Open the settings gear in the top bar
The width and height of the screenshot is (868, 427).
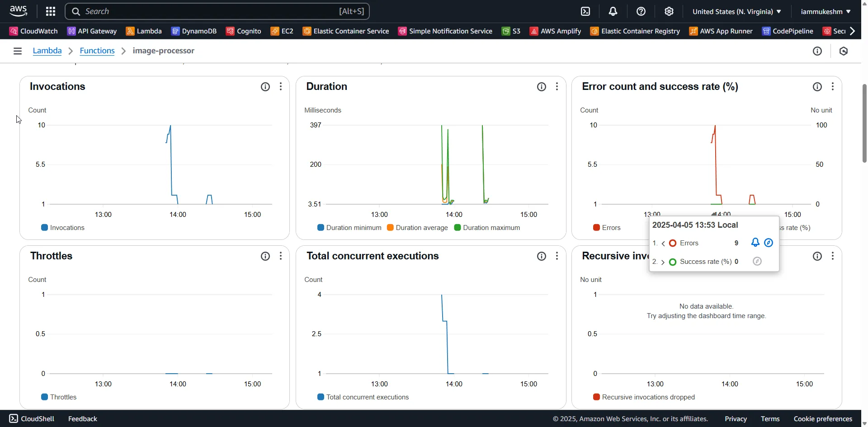click(670, 11)
